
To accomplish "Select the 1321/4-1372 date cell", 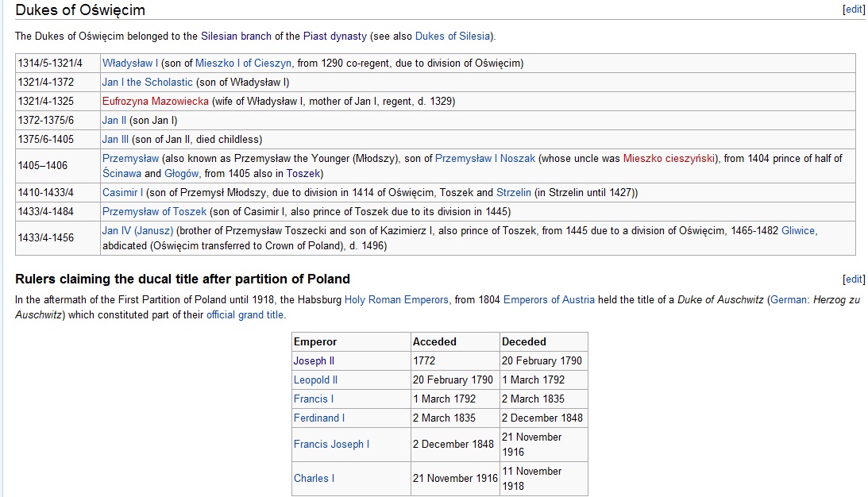I will (57, 82).
